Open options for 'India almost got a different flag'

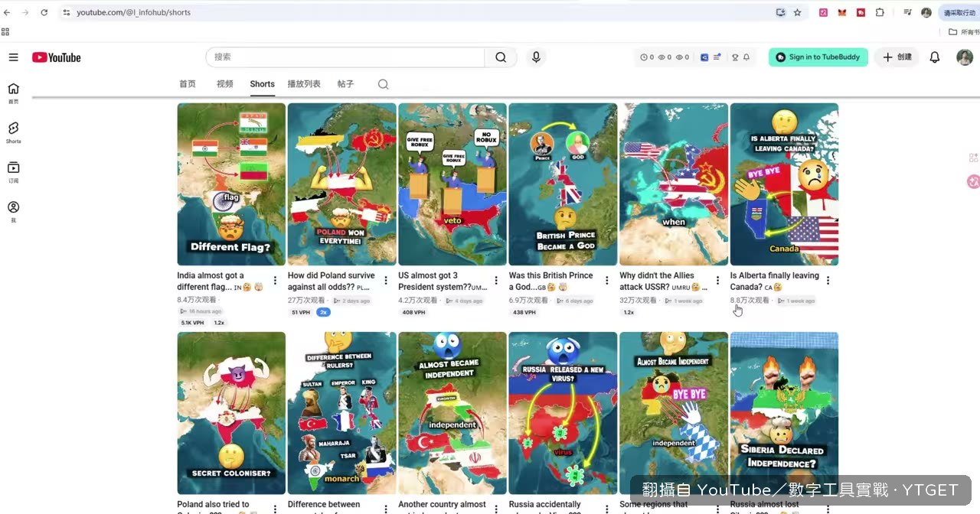tap(275, 281)
